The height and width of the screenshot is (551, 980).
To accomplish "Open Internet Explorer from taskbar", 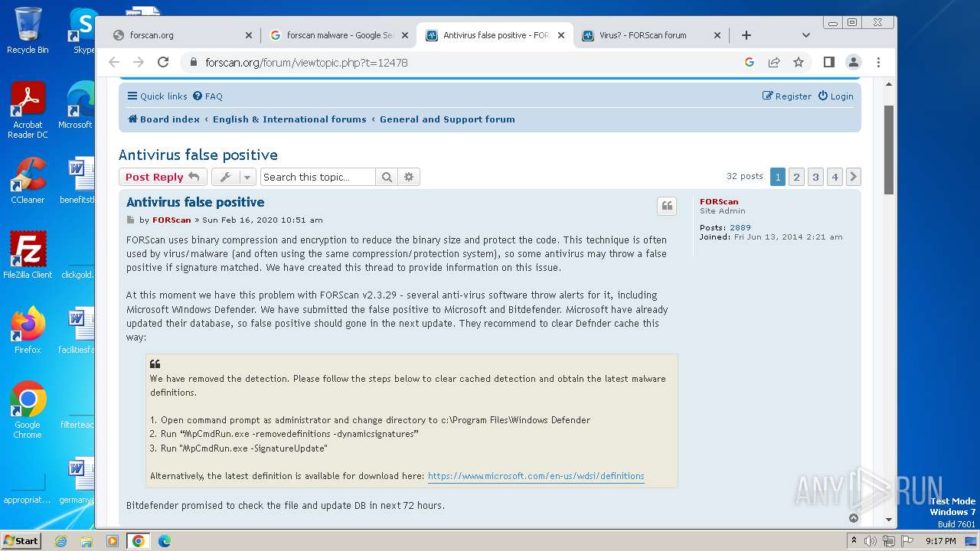I will [x=60, y=541].
